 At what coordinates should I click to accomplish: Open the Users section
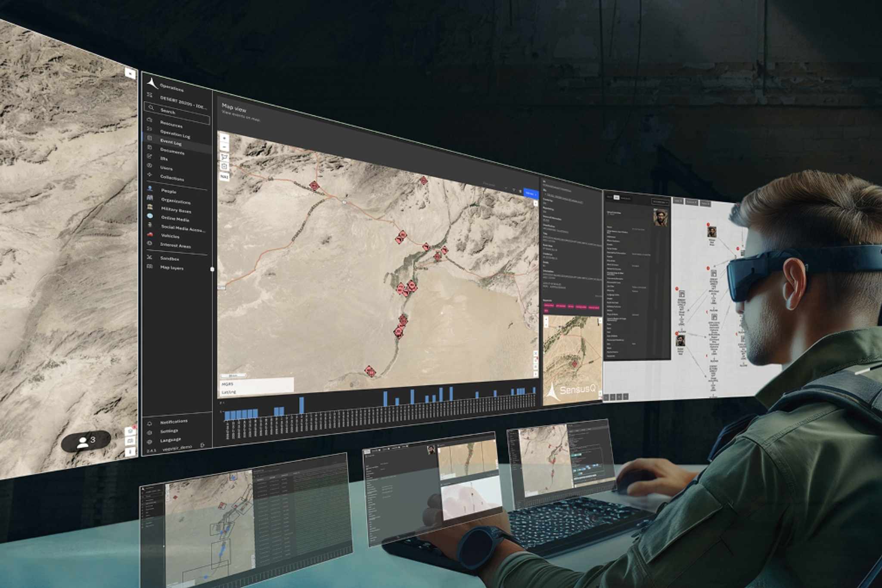point(166,168)
